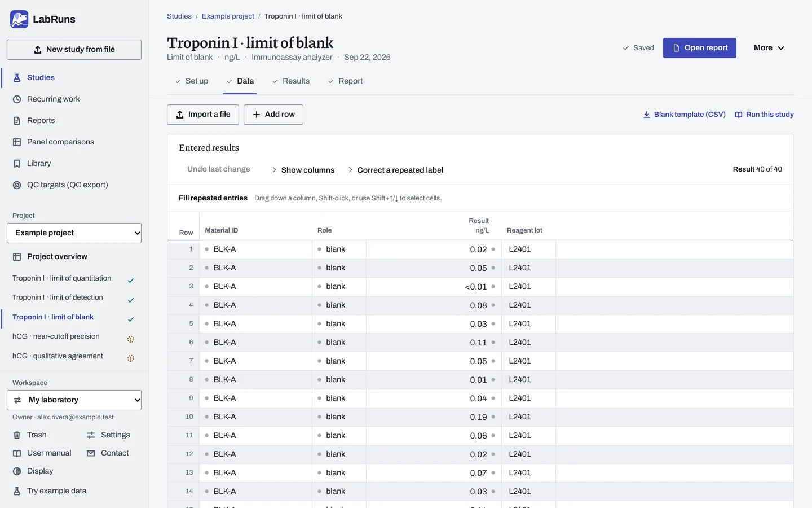Open Troponin I limit of quantitation study
The height and width of the screenshot is (508, 812).
coord(62,278)
